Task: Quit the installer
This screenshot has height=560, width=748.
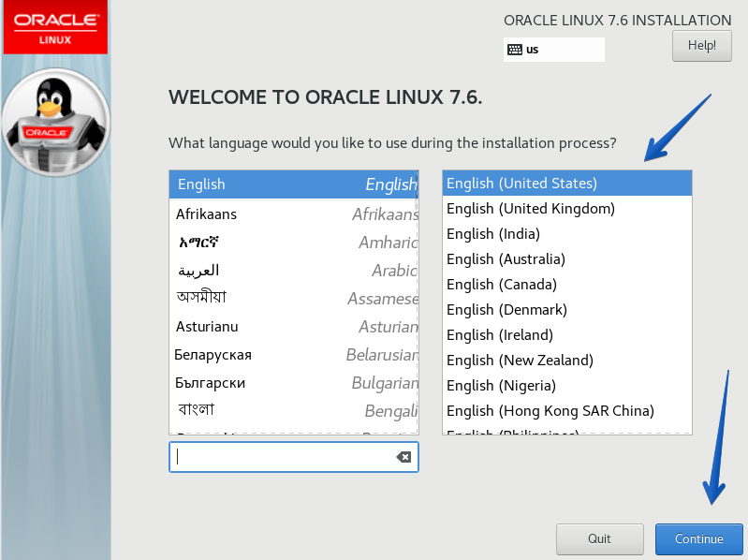Action: (599, 538)
